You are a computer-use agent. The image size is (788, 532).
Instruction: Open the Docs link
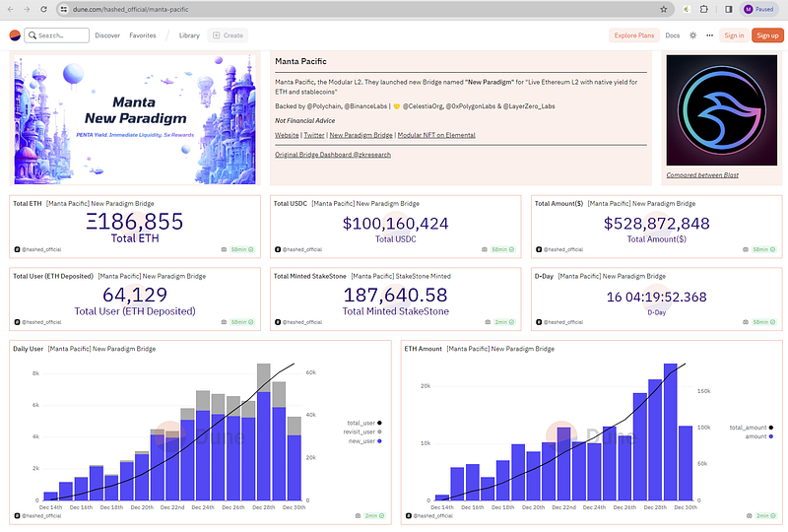672,35
